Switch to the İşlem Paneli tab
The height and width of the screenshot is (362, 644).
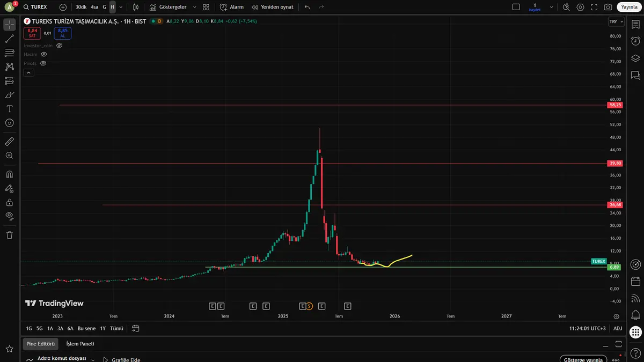click(x=80, y=344)
